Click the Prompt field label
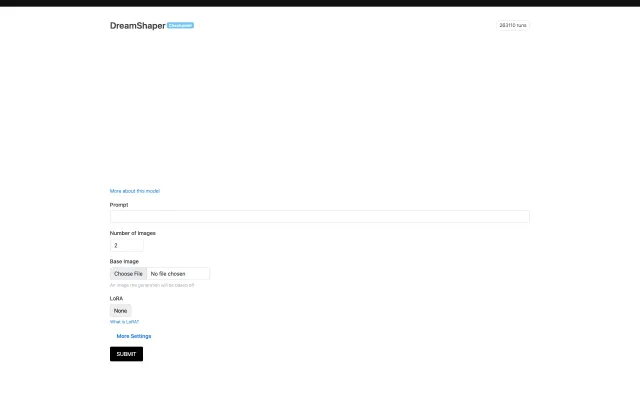 pos(119,204)
